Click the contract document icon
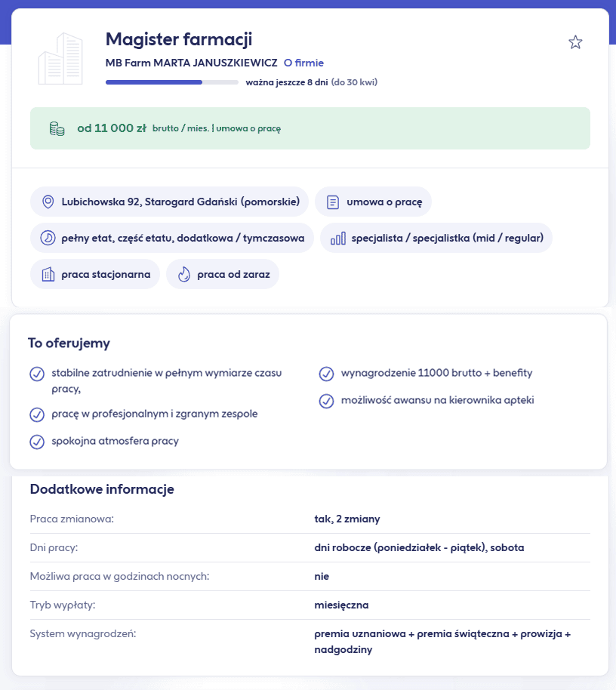This screenshot has height=690, width=616. 332,202
